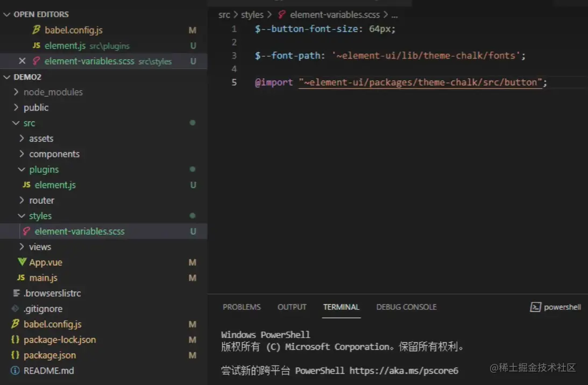Click line number 5 in the gutter
Viewport: 588px width, 385px height.
click(234, 82)
